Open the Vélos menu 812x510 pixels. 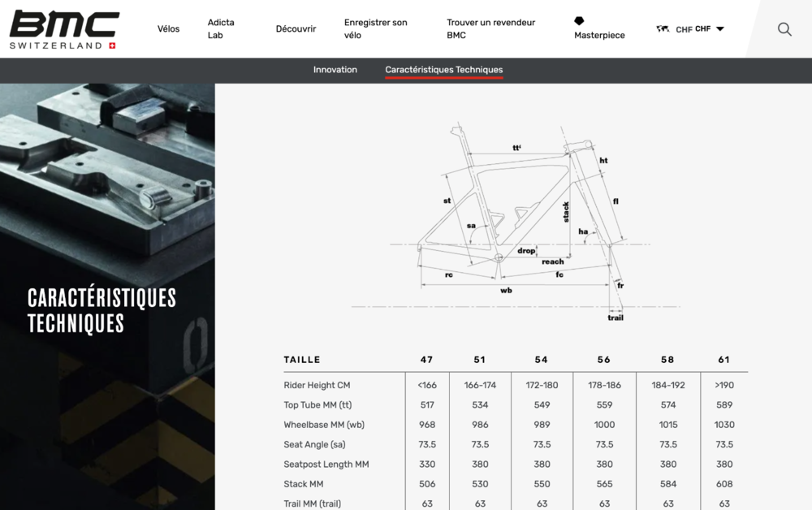pos(168,29)
